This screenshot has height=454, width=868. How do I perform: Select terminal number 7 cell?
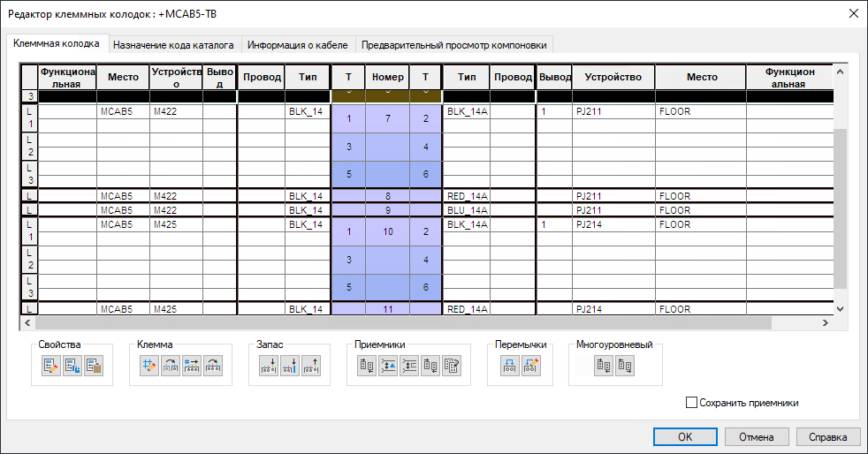(387, 118)
